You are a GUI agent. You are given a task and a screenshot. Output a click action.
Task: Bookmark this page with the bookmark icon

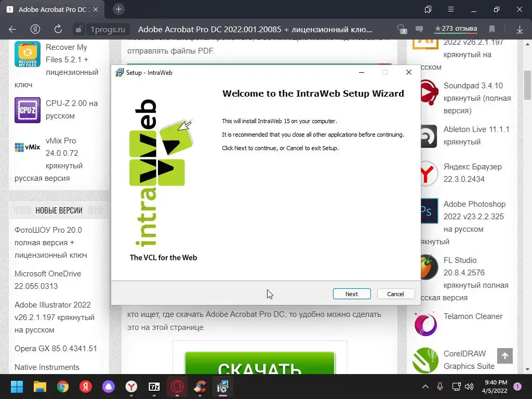[492, 29]
